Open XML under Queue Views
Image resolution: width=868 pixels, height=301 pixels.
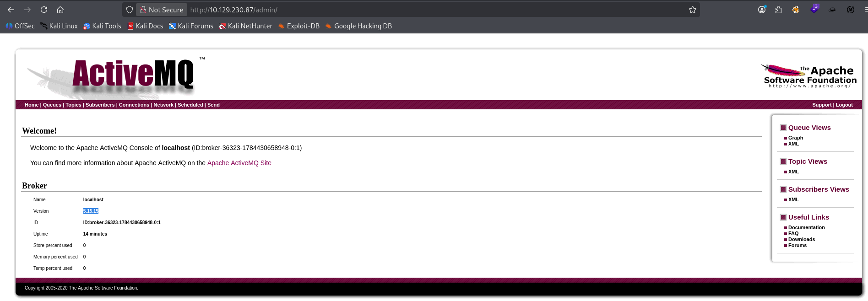click(793, 144)
